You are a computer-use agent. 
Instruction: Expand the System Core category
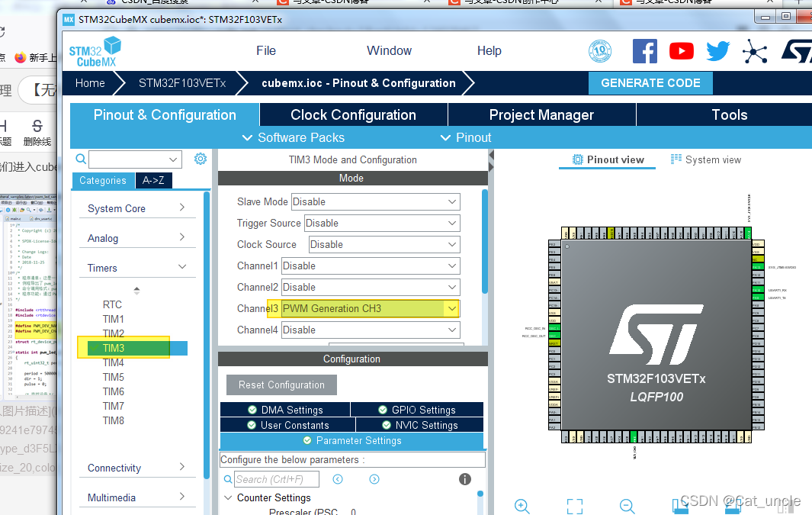click(x=137, y=208)
